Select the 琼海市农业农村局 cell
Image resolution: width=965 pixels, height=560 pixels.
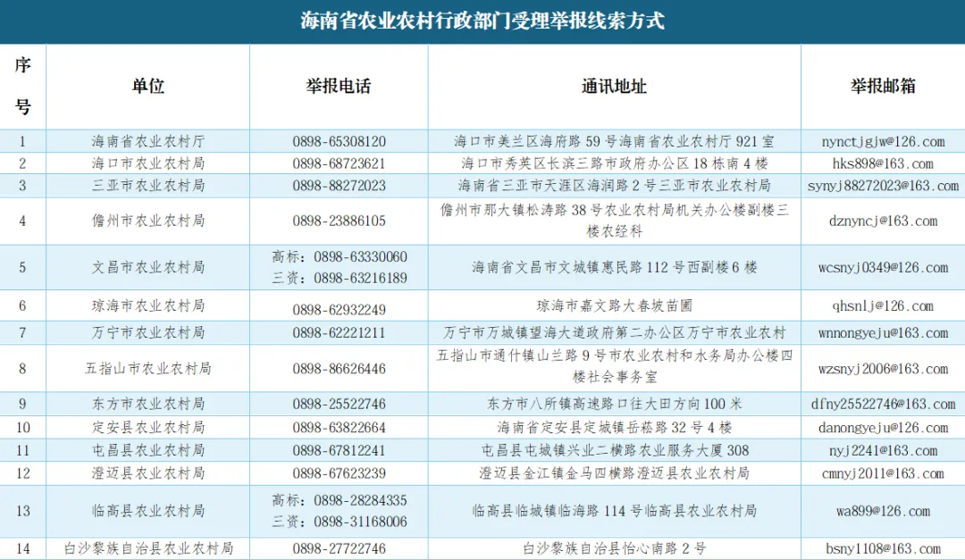tap(148, 305)
